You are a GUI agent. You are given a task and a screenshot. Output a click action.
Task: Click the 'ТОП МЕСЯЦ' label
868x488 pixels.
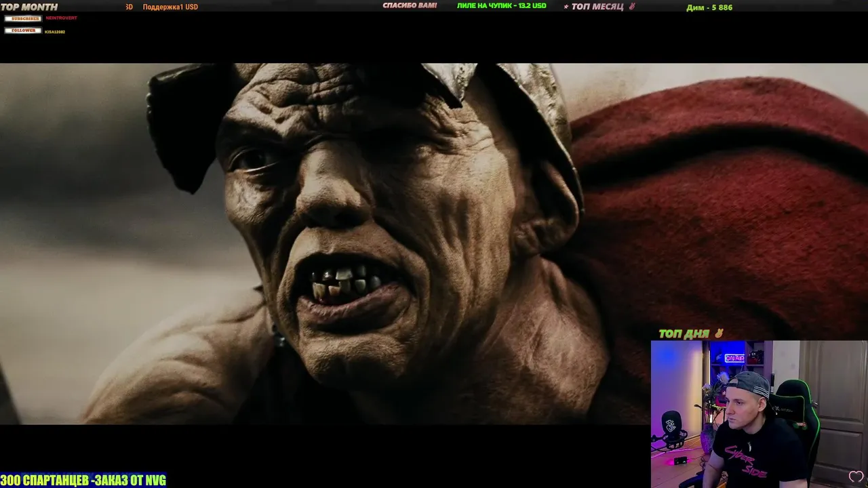pos(597,7)
